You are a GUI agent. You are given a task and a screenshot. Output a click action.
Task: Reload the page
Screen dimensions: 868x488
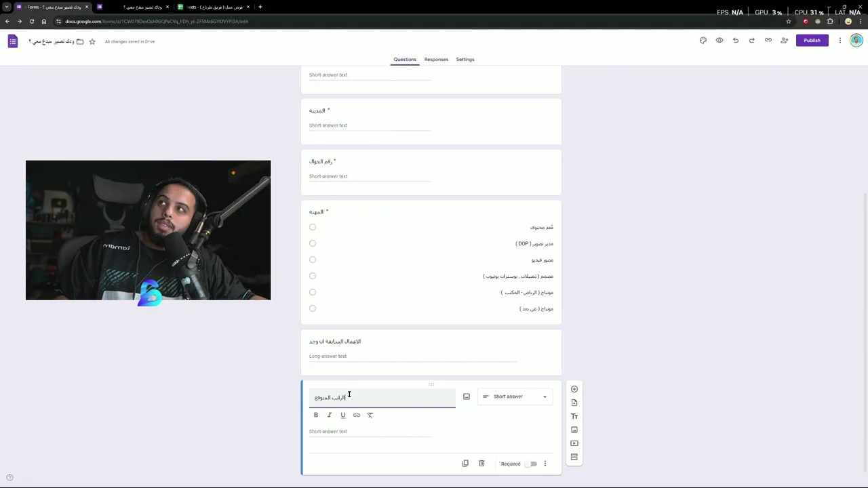pos(32,21)
